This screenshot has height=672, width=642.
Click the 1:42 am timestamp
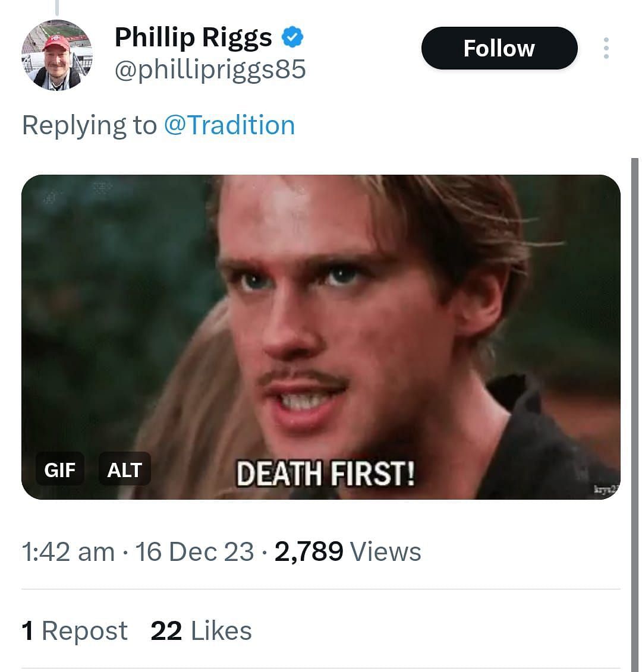[68, 552]
